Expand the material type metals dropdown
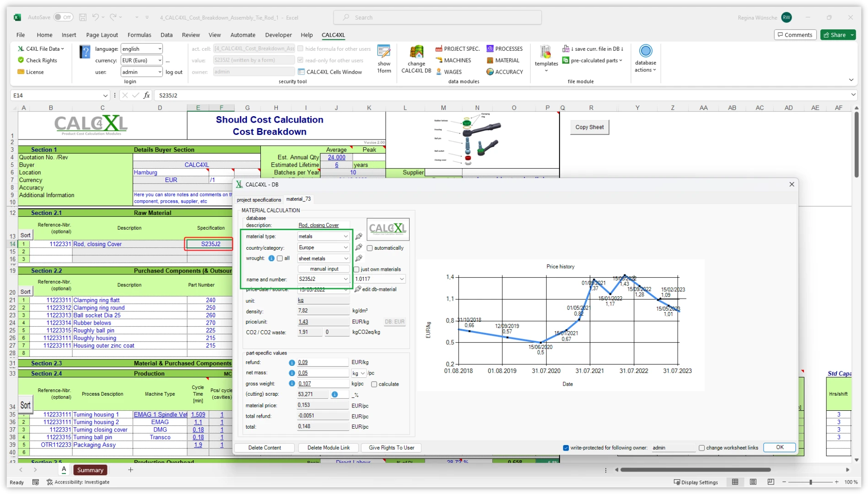 [323, 236]
